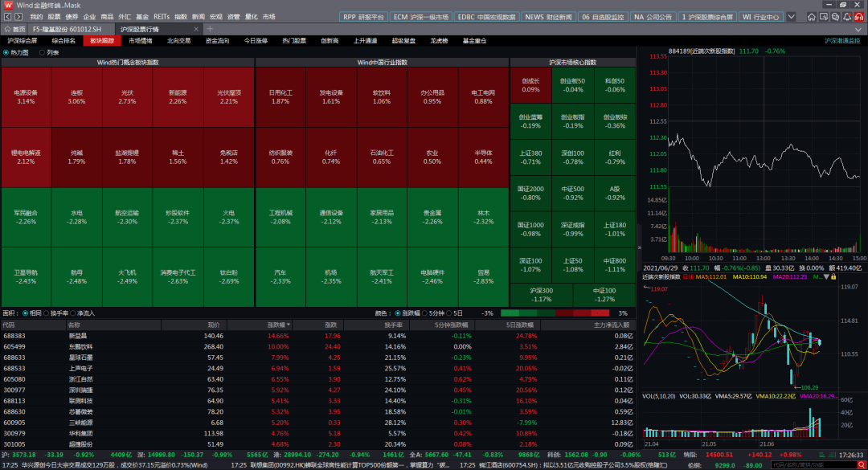Click the 日线 period label on K-line chart
This screenshot has height=470, width=868.
point(688,277)
